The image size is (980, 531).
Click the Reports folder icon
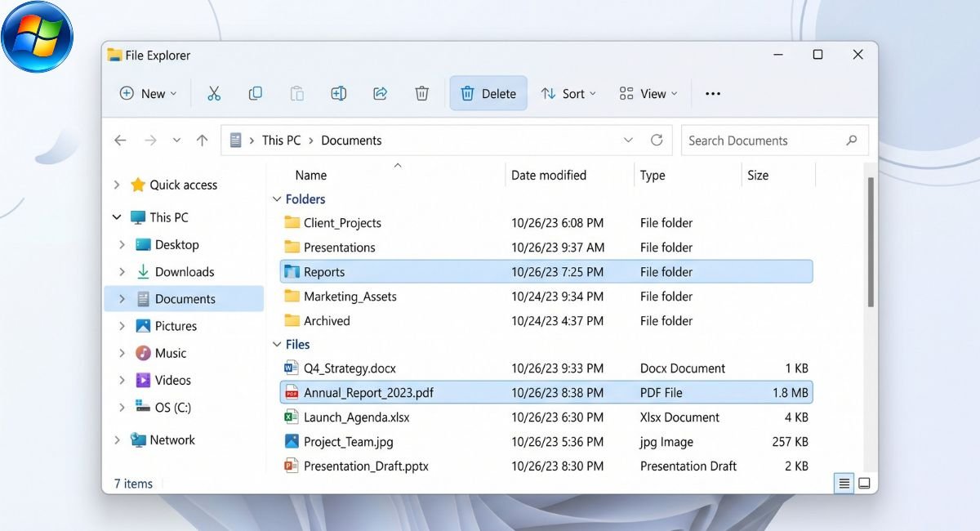point(292,272)
